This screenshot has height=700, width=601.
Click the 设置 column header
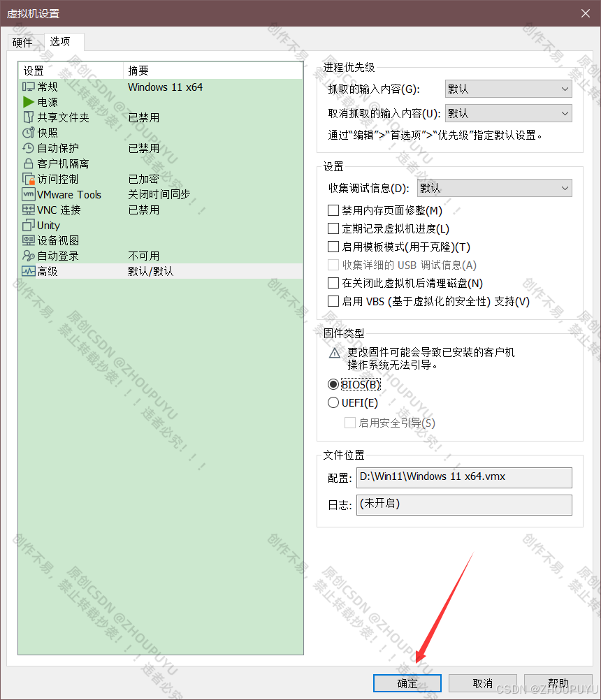[71, 71]
